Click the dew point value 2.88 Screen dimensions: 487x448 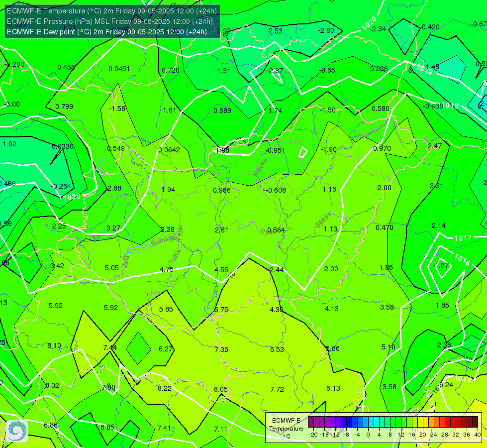click(x=114, y=188)
